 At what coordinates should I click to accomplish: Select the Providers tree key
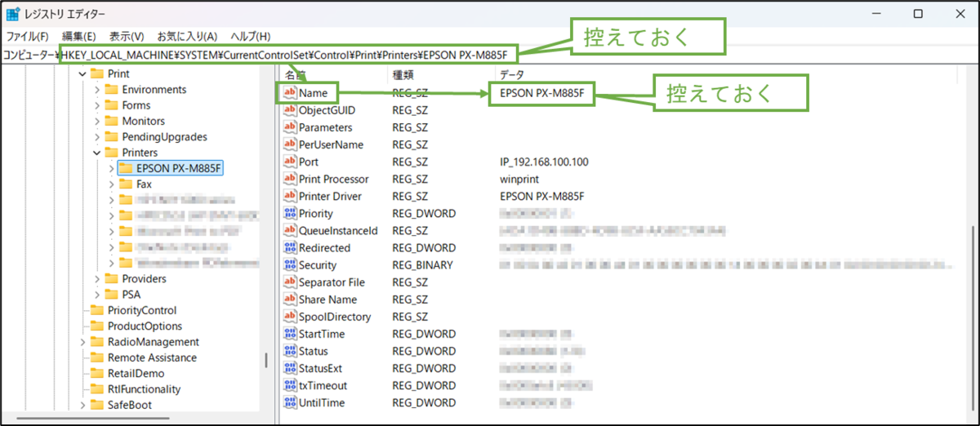click(x=144, y=279)
